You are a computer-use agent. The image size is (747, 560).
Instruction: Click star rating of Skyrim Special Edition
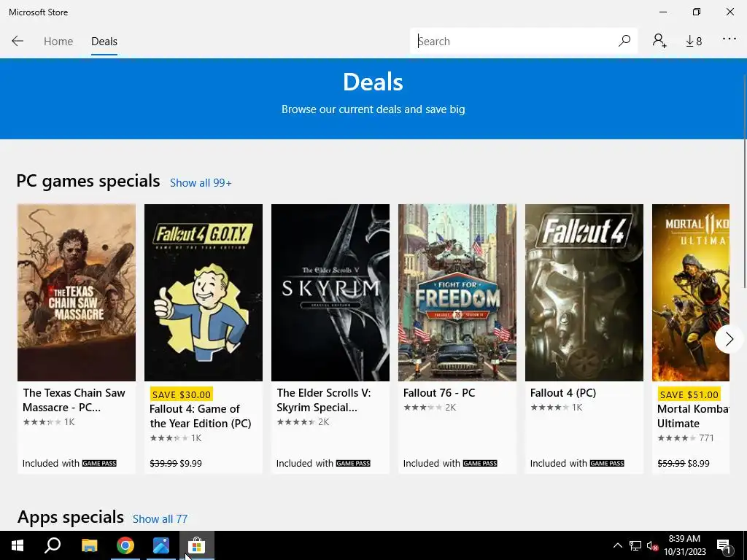click(x=296, y=422)
